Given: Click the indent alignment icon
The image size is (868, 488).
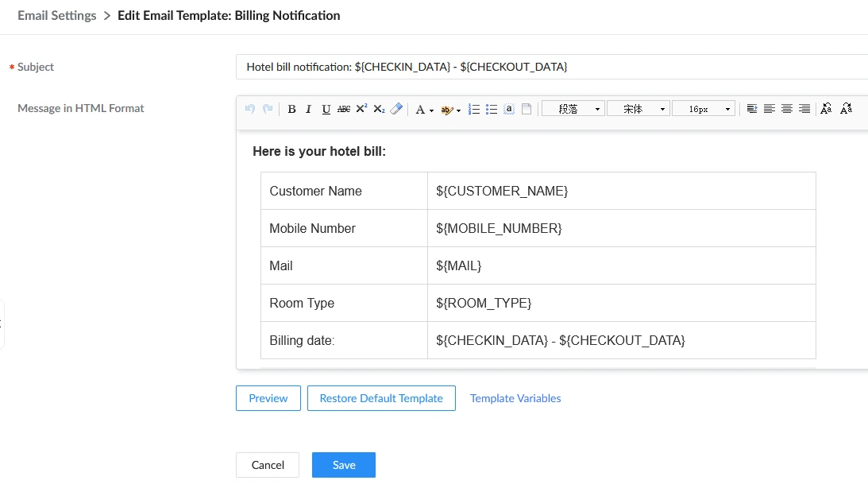Looking at the screenshot, I should click(x=752, y=109).
